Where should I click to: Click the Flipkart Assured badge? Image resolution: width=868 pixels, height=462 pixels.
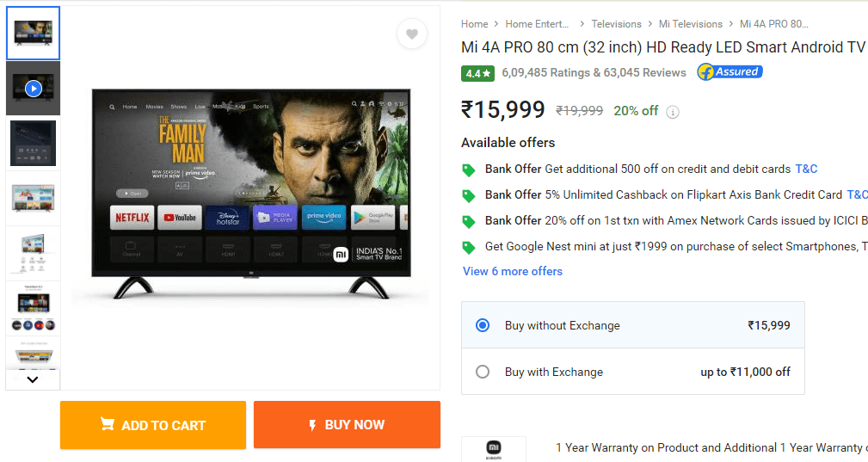click(x=729, y=72)
